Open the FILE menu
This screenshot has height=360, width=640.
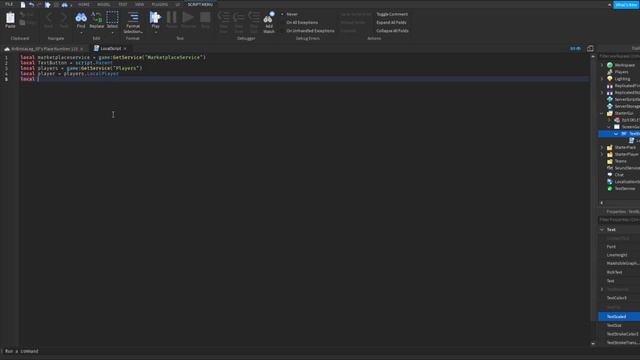coord(9,4)
